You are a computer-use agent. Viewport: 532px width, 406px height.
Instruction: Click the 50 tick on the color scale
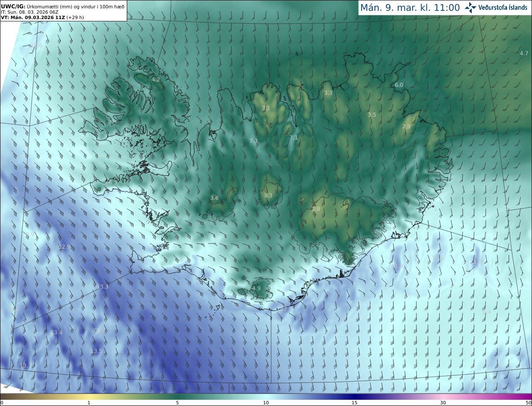click(528, 403)
